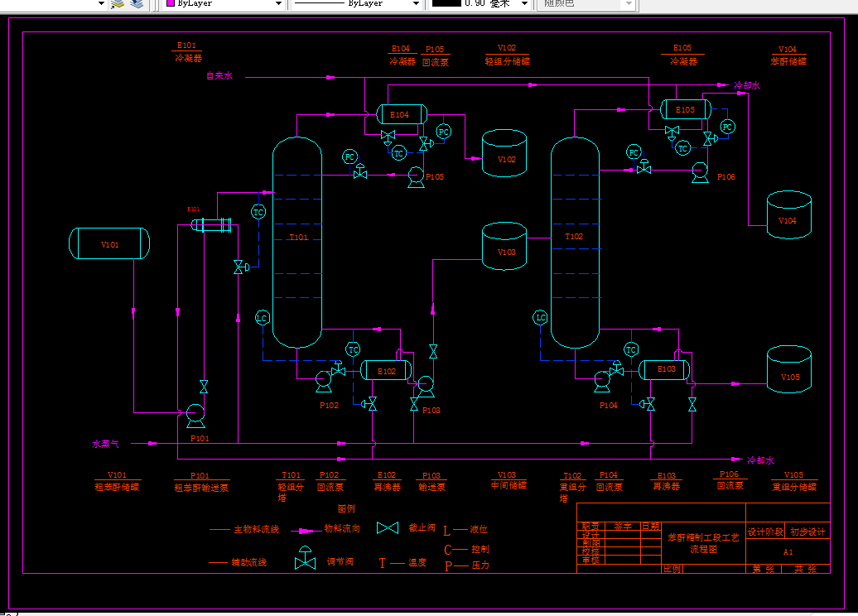Screen dimensions: 858x616
Task: Open the layer list dropdown arrow
Action: [101, 4]
